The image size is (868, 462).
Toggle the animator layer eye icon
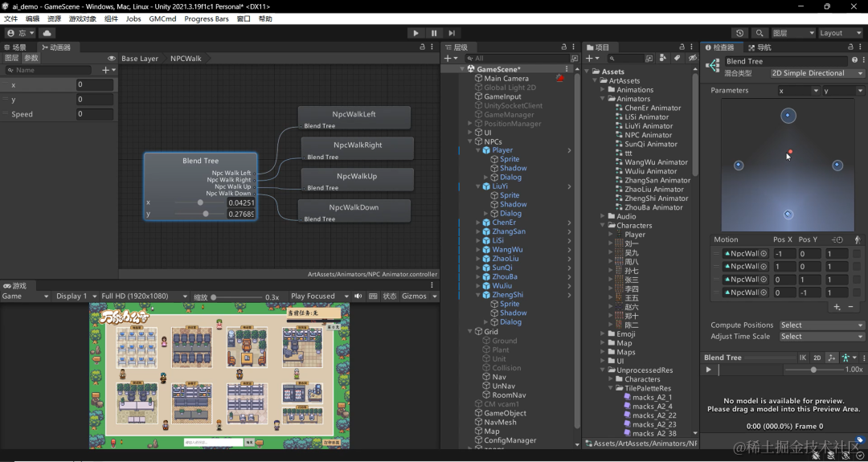click(112, 58)
